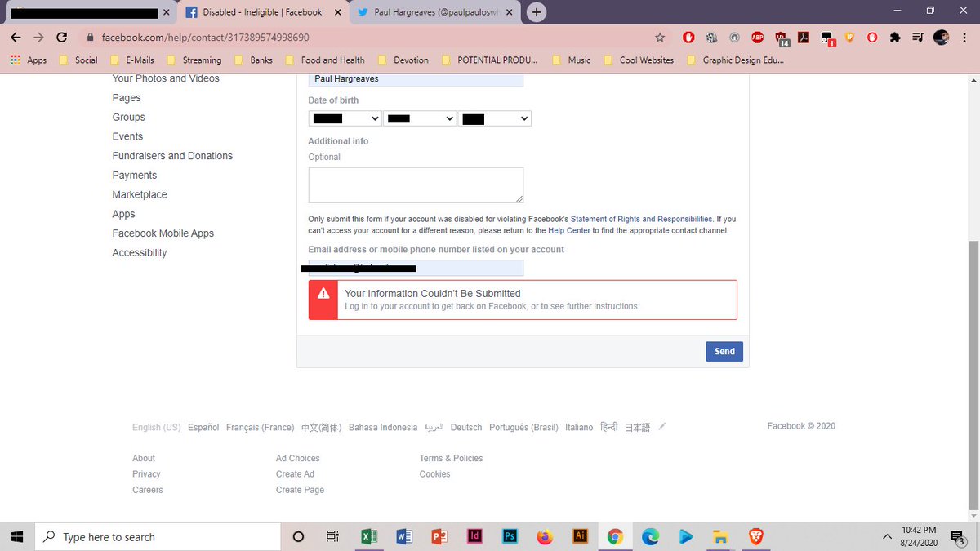The image size is (980, 551).
Task: Open the Chrome Extensions puzzle icon
Action: pos(895,38)
